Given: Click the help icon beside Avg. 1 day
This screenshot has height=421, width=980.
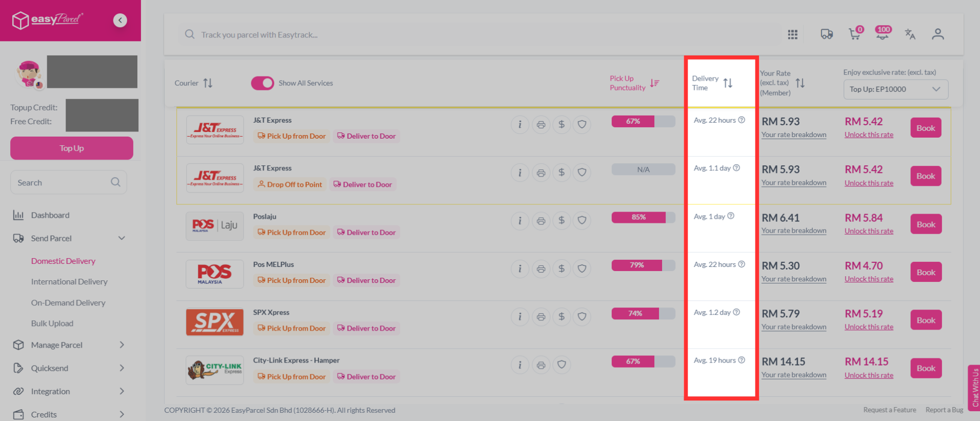Looking at the screenshot, I should click(x=731, y=216).
